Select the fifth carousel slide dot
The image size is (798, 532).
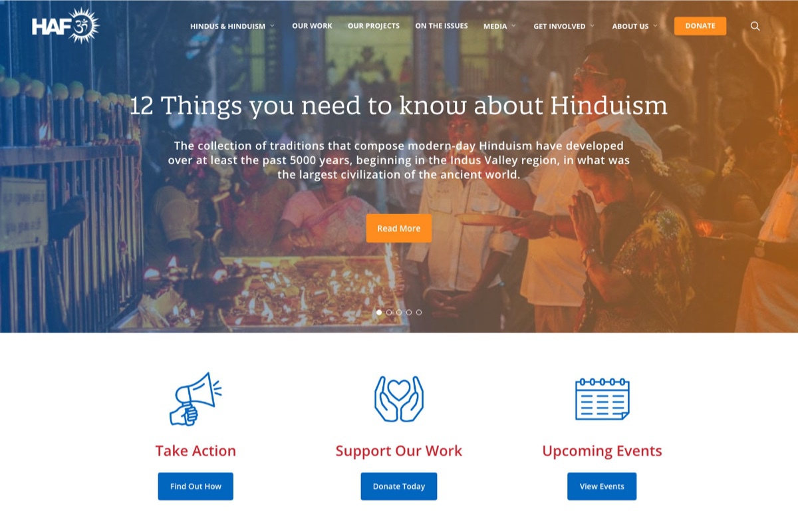419,312
